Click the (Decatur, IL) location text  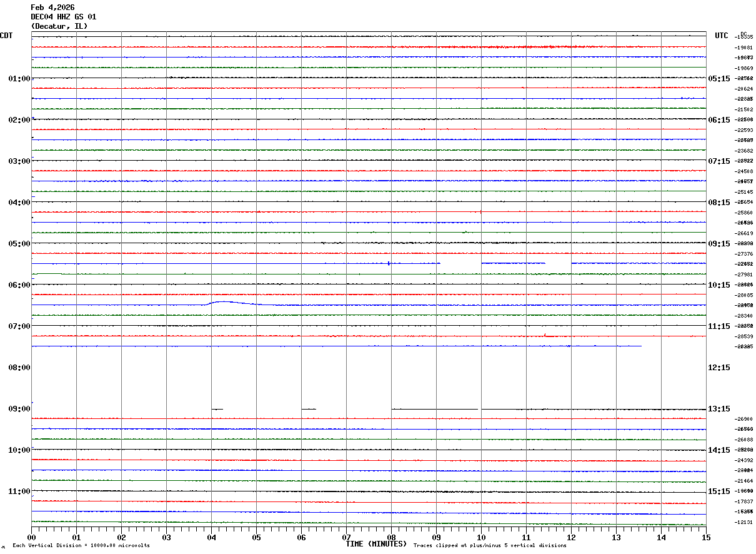[x=59, y=26]
